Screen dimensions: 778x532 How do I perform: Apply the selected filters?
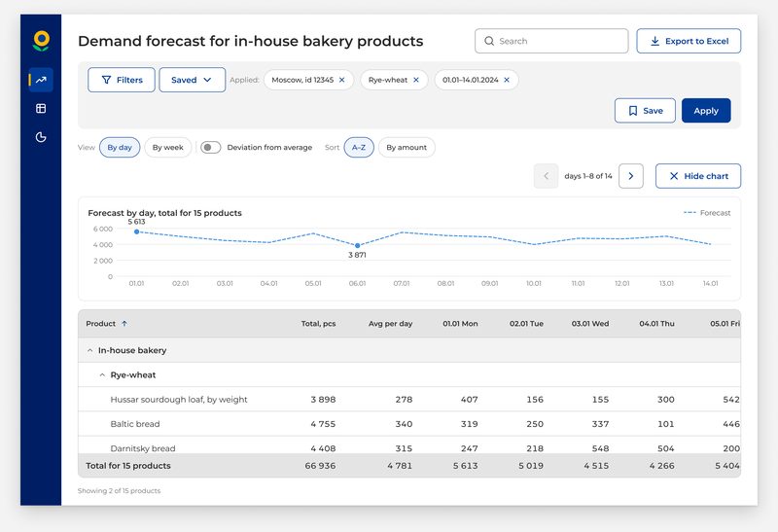point(706,111)
